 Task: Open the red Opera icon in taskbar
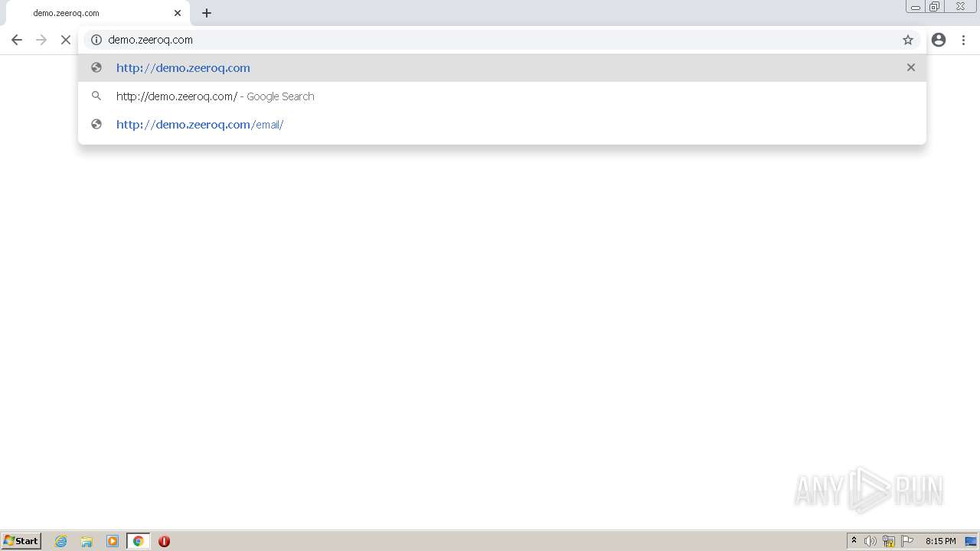(x=164, y=541)
